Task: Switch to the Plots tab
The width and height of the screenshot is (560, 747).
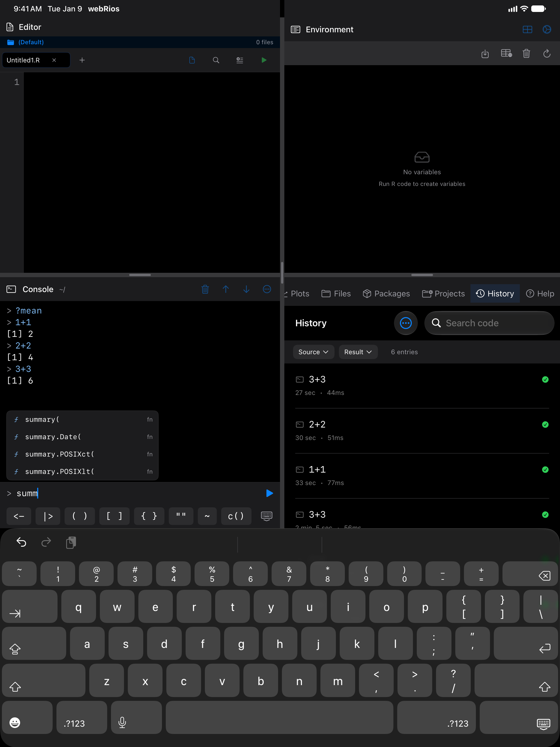Action: point(297,294)
